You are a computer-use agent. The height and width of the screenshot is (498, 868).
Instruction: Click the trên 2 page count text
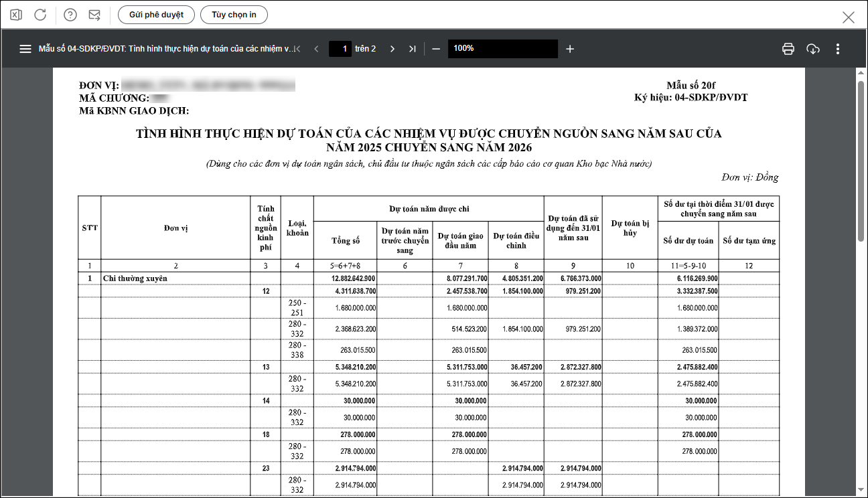(366, 49)
